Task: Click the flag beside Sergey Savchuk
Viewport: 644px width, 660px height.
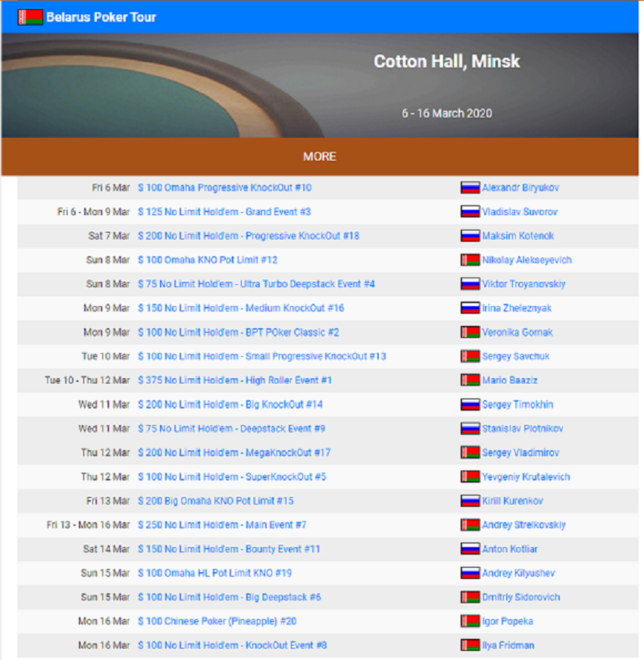Action: tap(470, 356)
